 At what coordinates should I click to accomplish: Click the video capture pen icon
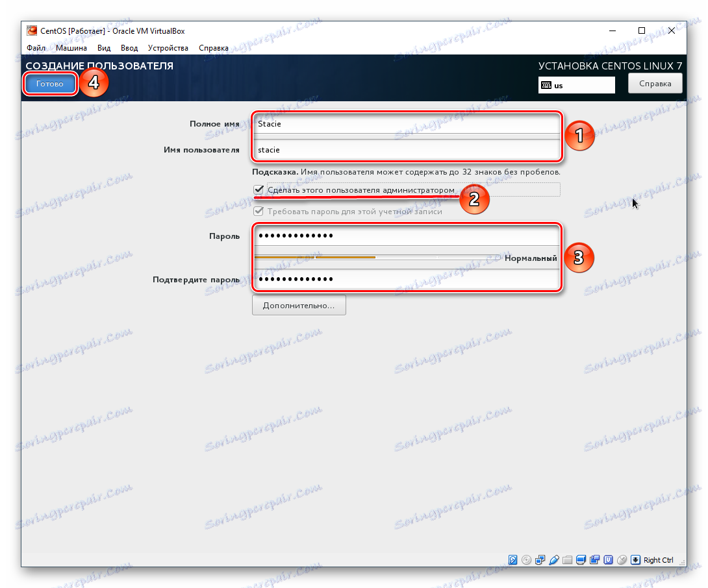click(x=554, y=559)
